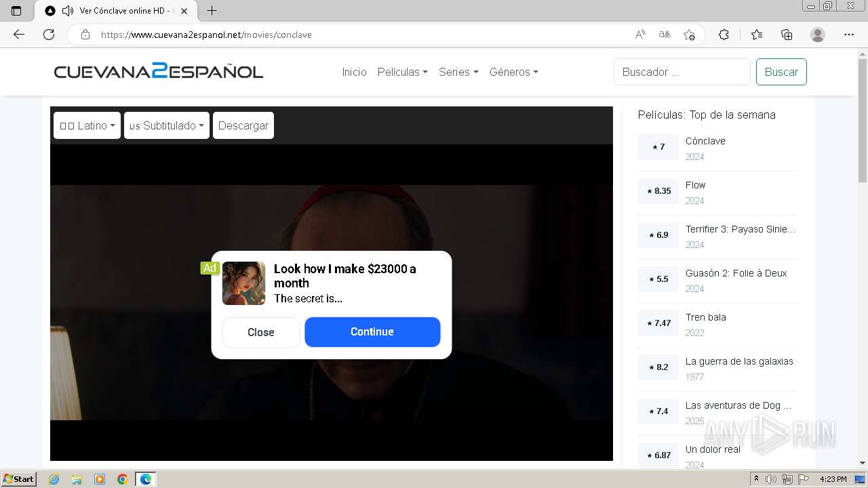The image size is (868, 488).
Task: Open La guerra de las galaxias entry
Action: (739, 361)
